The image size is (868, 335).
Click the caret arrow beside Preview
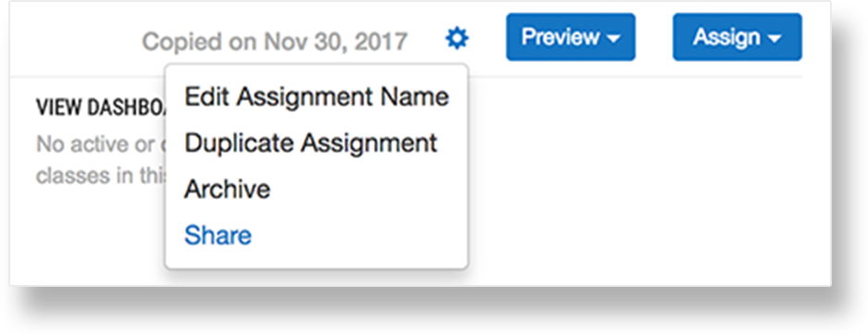(613, 39)
